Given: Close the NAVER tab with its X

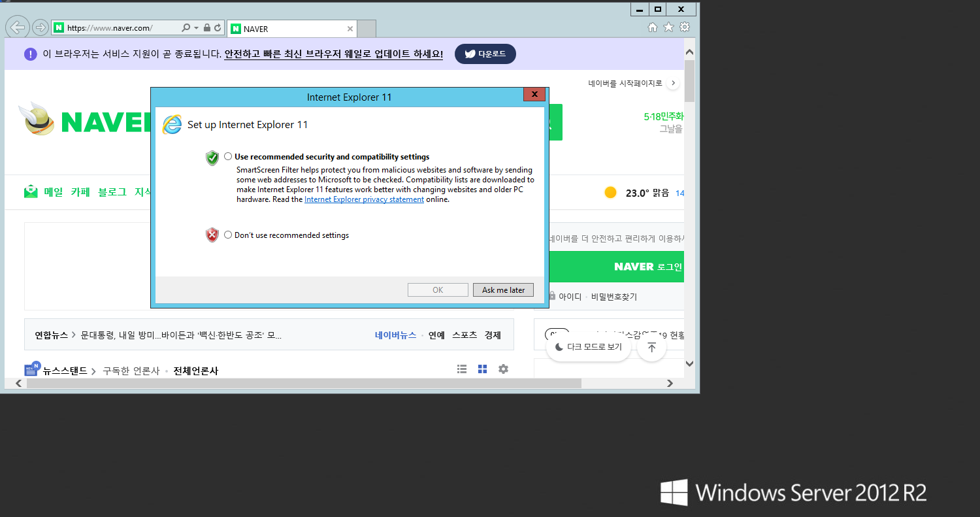Looking at the screenshot, I should [x=350, y=29].
